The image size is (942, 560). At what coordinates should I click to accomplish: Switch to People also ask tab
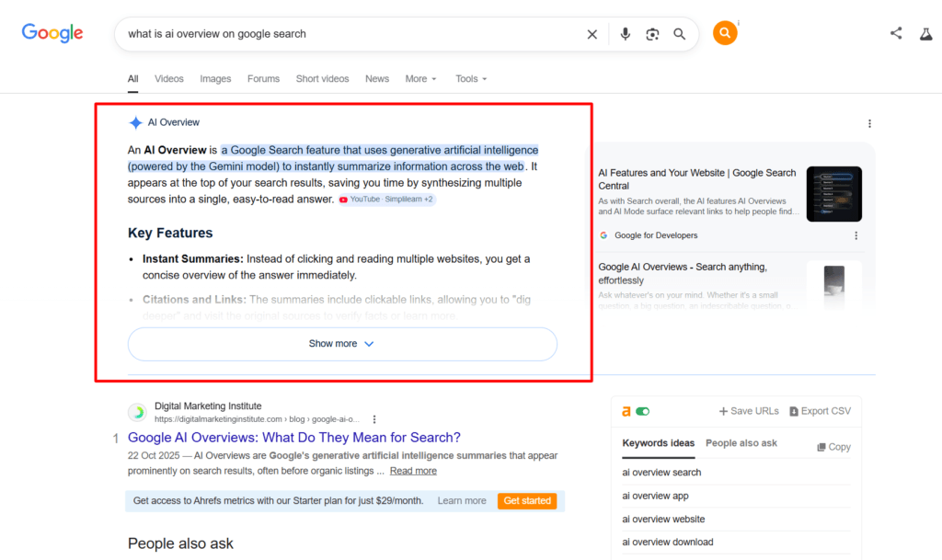[741, 443]
